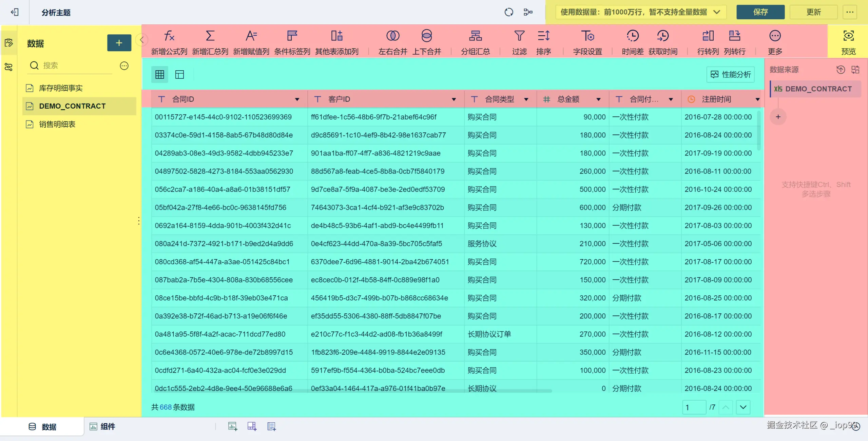Screen dimensions: 868x441
Task: Switch to grid table view
Action: [160, 74]
